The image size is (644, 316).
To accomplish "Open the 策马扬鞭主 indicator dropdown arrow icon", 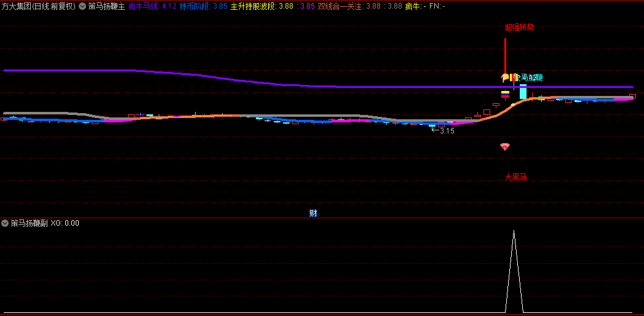I will click(82, 6).
